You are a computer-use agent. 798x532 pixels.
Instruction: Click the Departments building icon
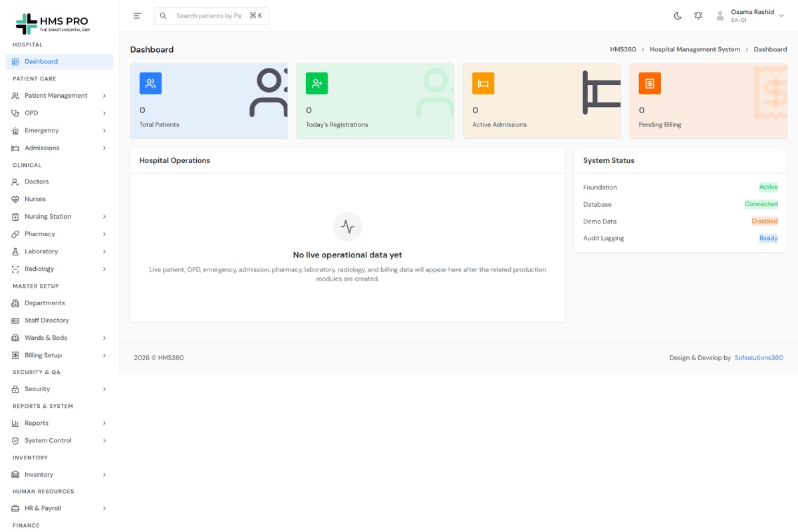pyautogui.click(x=15, y=303)
